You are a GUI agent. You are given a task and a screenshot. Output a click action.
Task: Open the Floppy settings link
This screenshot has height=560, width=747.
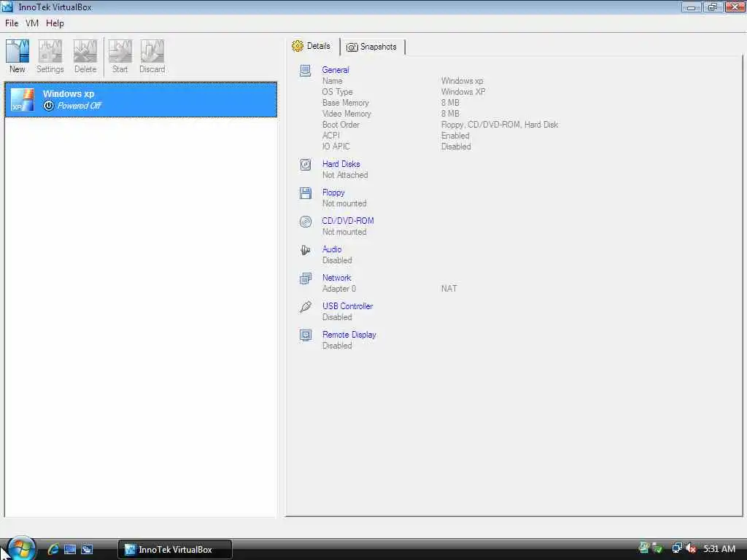(333, 192)
